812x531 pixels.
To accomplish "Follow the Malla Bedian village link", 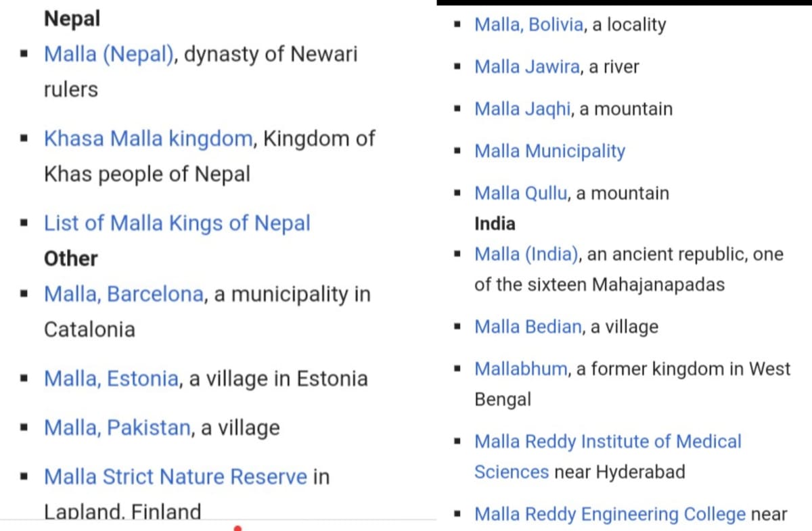I will point(528,327).
